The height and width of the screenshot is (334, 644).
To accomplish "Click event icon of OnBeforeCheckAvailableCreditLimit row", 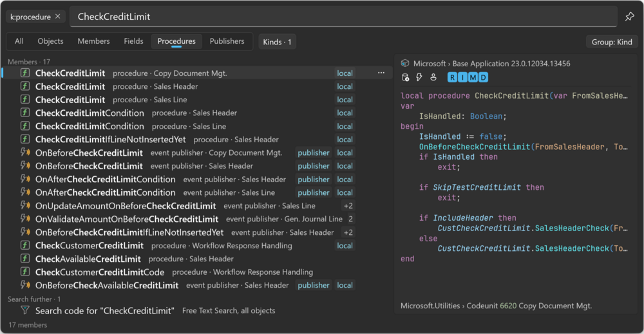I will (25, 284).
